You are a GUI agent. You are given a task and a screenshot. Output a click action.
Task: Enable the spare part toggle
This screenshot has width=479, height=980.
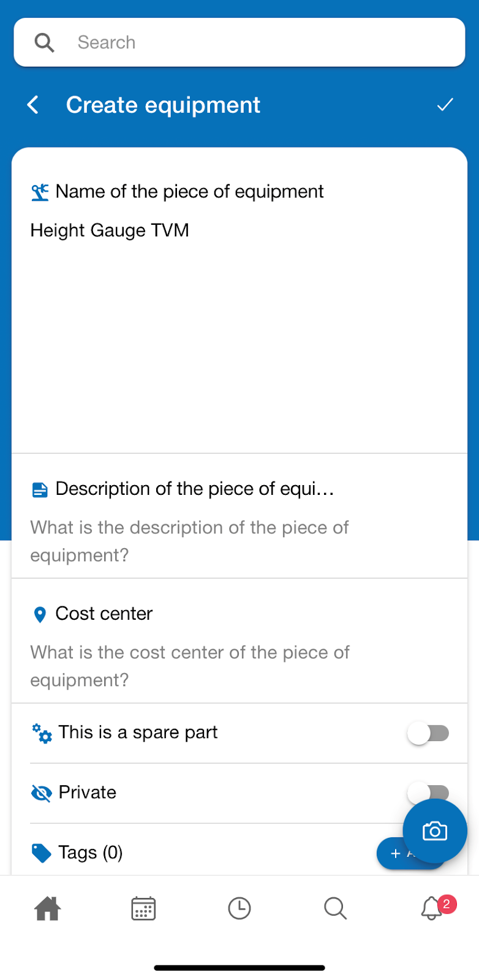pyautogui.click(x=428, y=733)
